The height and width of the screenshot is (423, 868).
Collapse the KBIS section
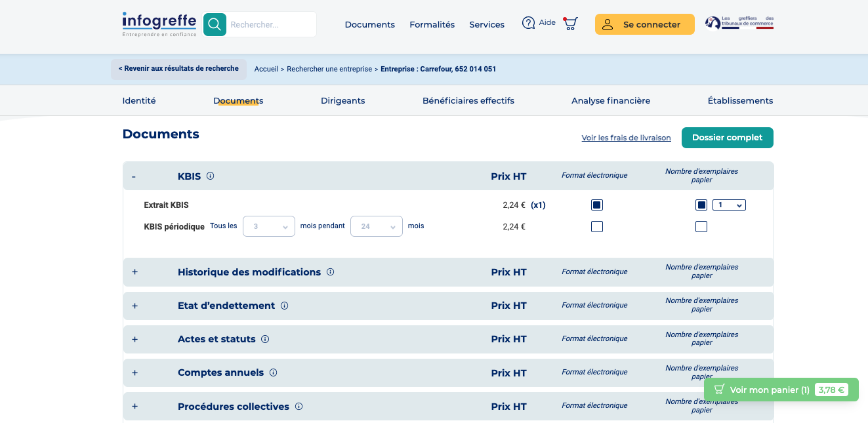134,176
